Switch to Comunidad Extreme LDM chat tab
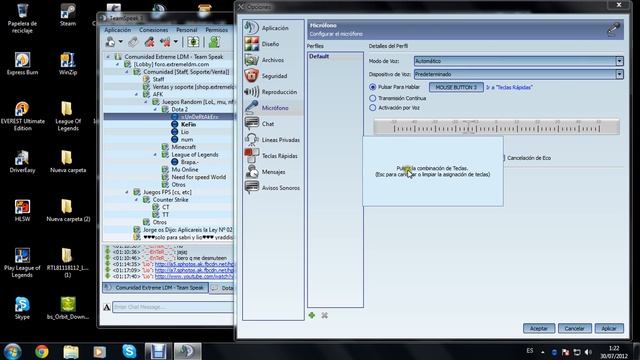 155,287
